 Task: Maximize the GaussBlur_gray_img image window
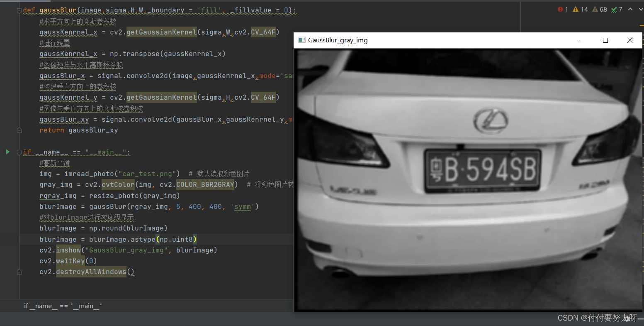pyautogui.click(x=605, y=40)
